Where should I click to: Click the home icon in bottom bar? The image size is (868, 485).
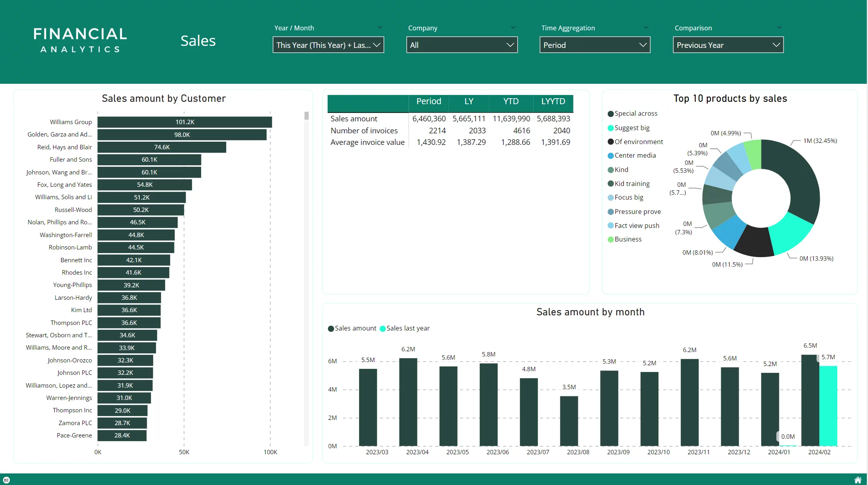tap(858, 480)
